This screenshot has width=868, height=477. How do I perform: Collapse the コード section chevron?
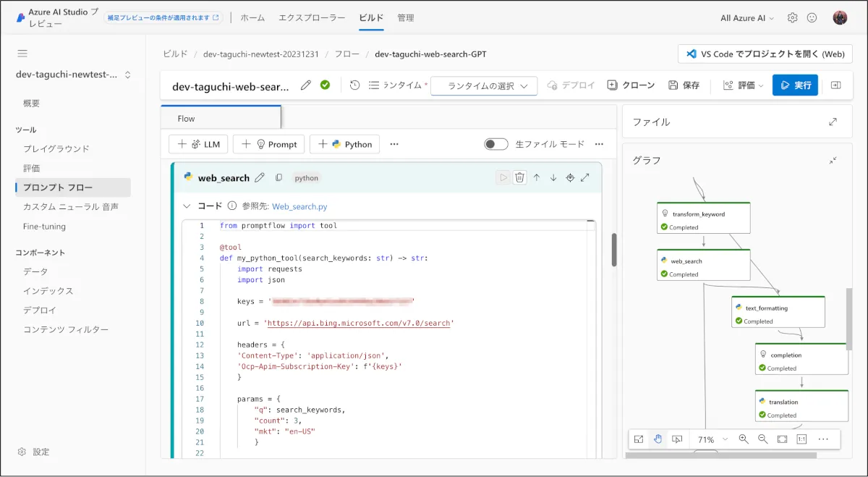click(x=187, y=206)
